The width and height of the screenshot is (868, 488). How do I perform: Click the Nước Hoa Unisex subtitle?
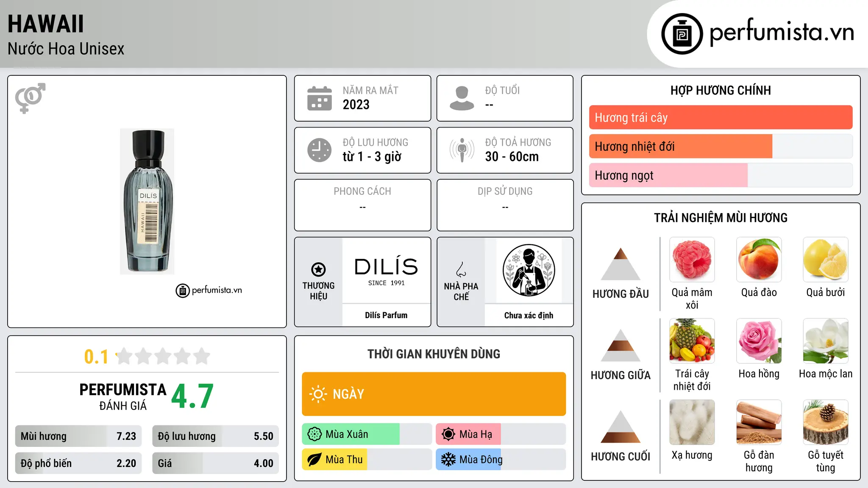coord(66,49)
